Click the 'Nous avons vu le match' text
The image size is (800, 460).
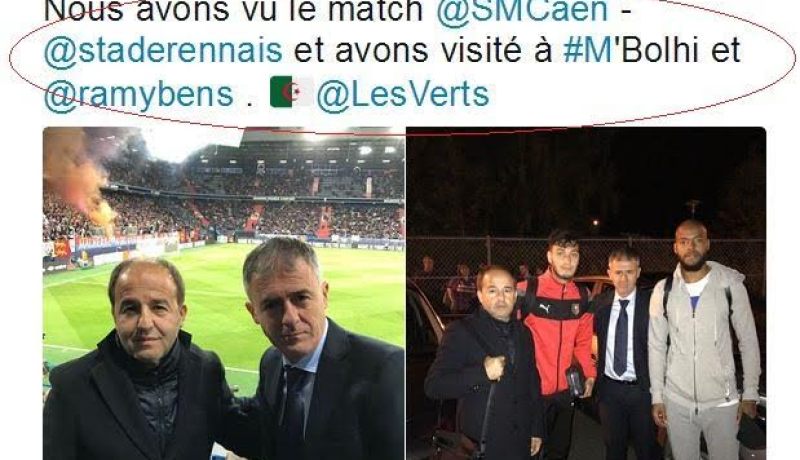coord(234,10)
